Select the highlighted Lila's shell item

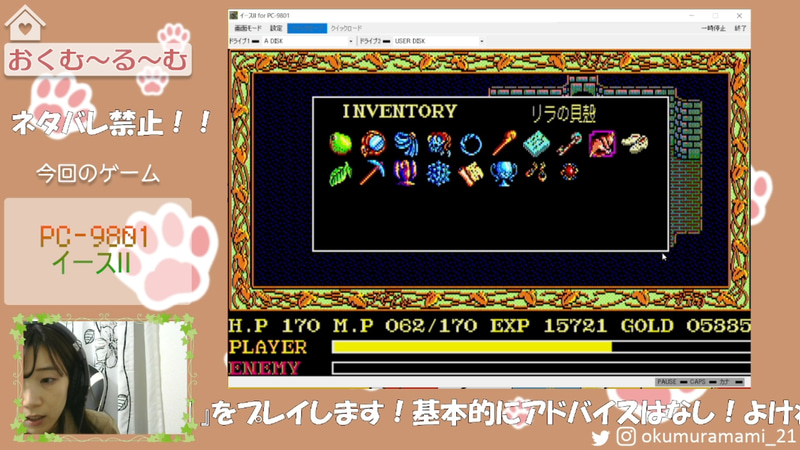point(602,143)
